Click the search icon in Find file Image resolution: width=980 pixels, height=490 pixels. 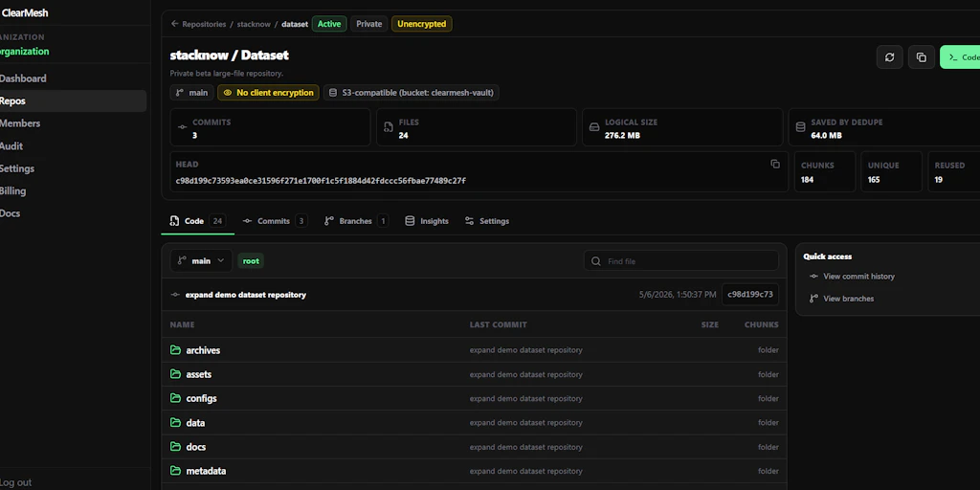[596, 261]
